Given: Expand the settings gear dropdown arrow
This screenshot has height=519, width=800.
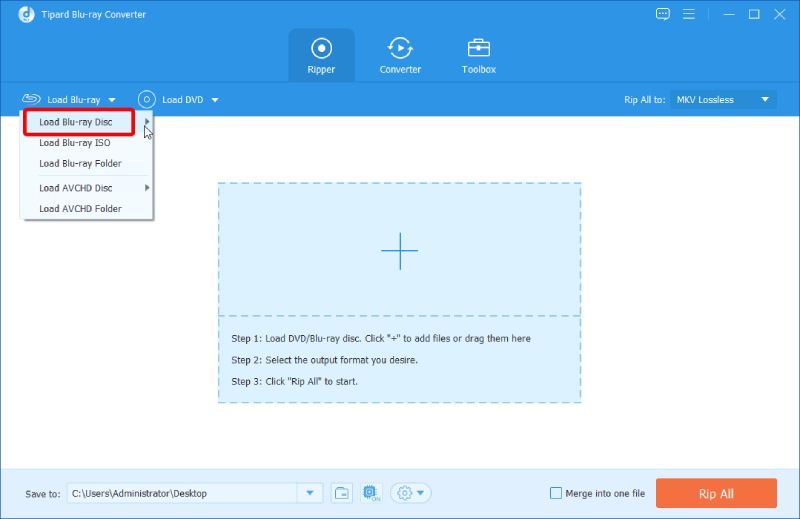Looking at the screenshot, I should [420, 493].
